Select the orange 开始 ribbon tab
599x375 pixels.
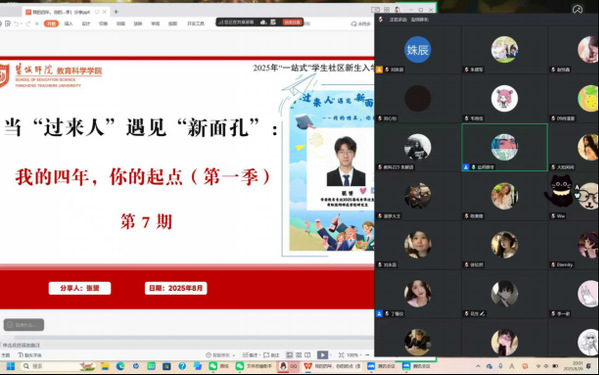51,23
